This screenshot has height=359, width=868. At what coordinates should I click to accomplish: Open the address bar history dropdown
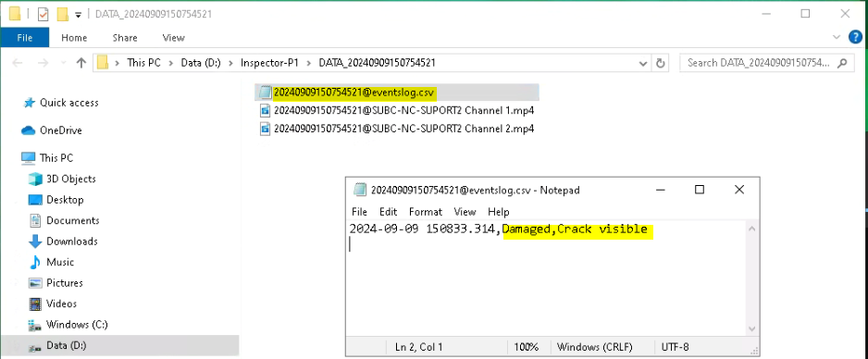coord(643,63)
